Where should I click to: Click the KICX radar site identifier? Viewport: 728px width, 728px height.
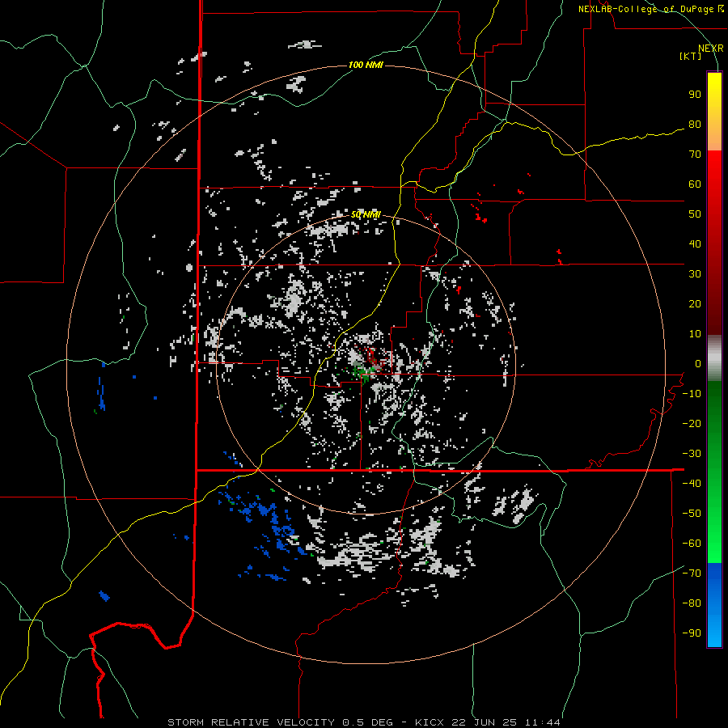pos(430,722)
